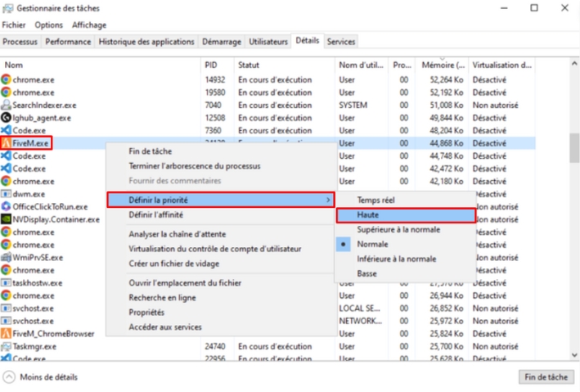Click the NVDisplay.Container.exe icon
Screen dimensions: 580x392
pos(7,219)
